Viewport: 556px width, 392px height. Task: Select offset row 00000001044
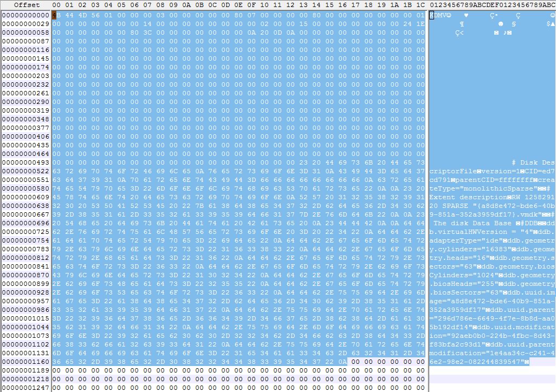[25, 327]
